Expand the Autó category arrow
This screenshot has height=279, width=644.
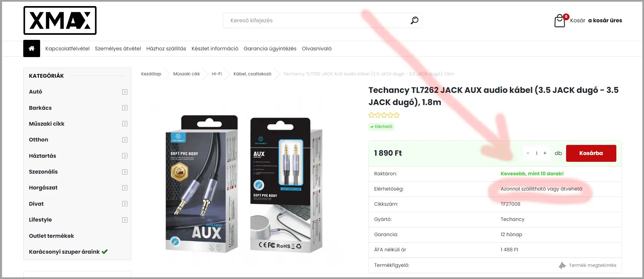point(125,92)
